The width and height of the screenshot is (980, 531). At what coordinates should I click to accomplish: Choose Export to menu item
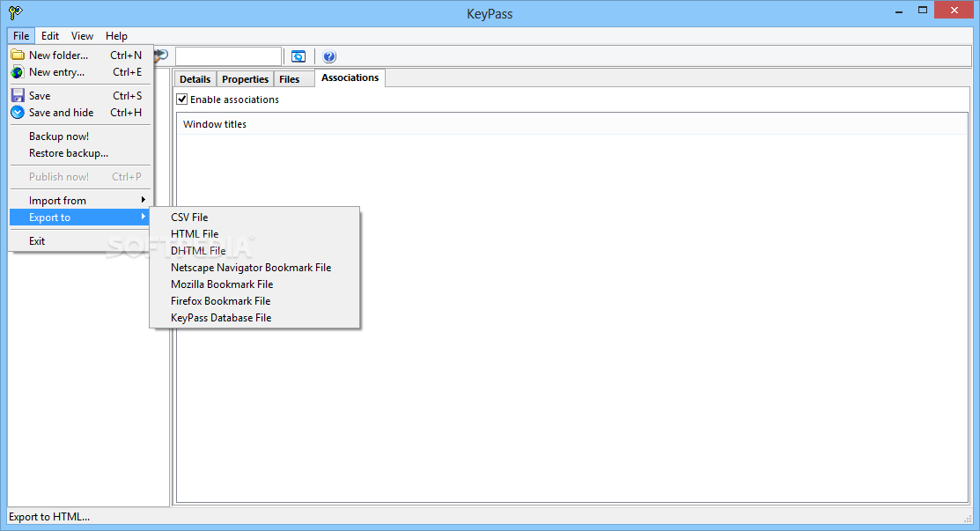point(81,218)
